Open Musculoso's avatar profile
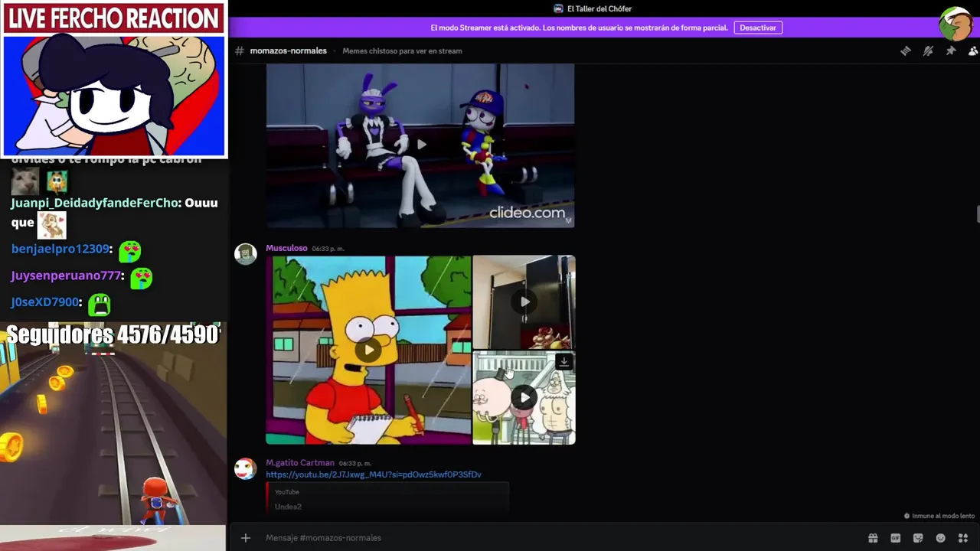The width and height of the screenshot is (980, 551). click(245, 254)
